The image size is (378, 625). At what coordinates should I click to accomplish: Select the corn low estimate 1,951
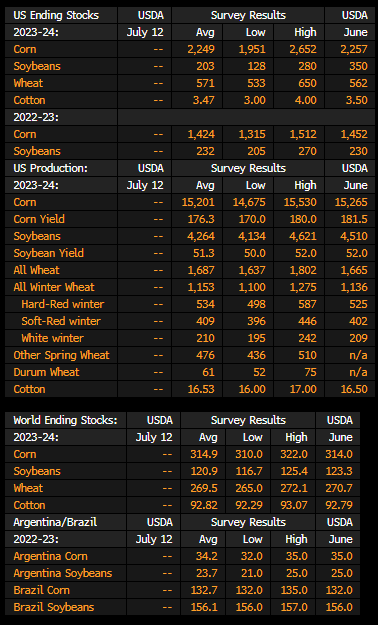252,49
